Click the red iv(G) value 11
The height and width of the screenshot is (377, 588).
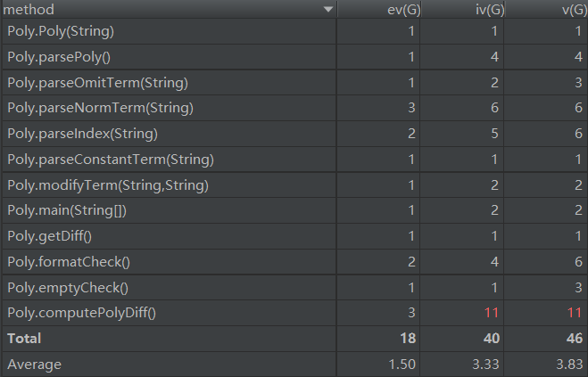click(490, 313)
